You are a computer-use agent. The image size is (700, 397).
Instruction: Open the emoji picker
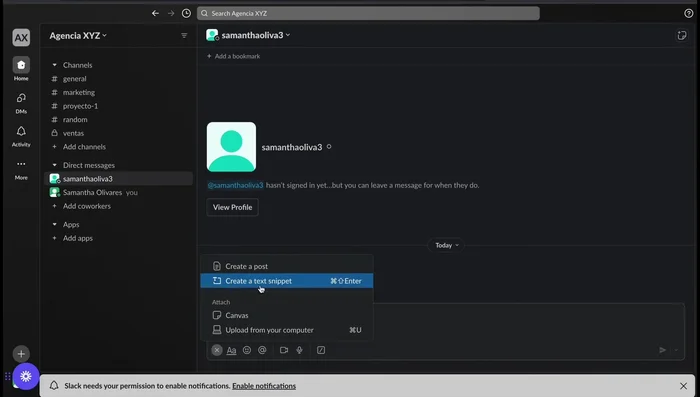pos(246,350)
